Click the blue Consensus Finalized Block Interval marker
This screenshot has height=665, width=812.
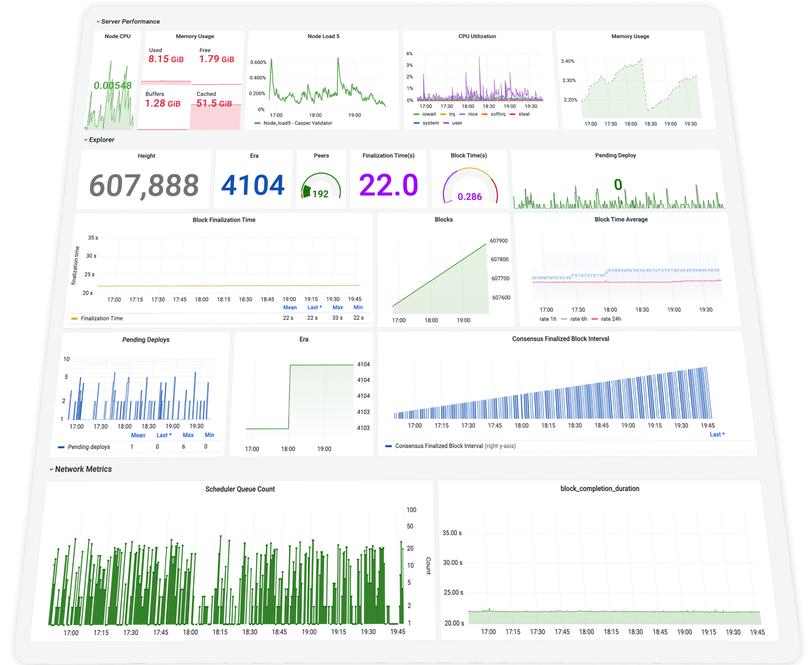[x=388, y=446]
